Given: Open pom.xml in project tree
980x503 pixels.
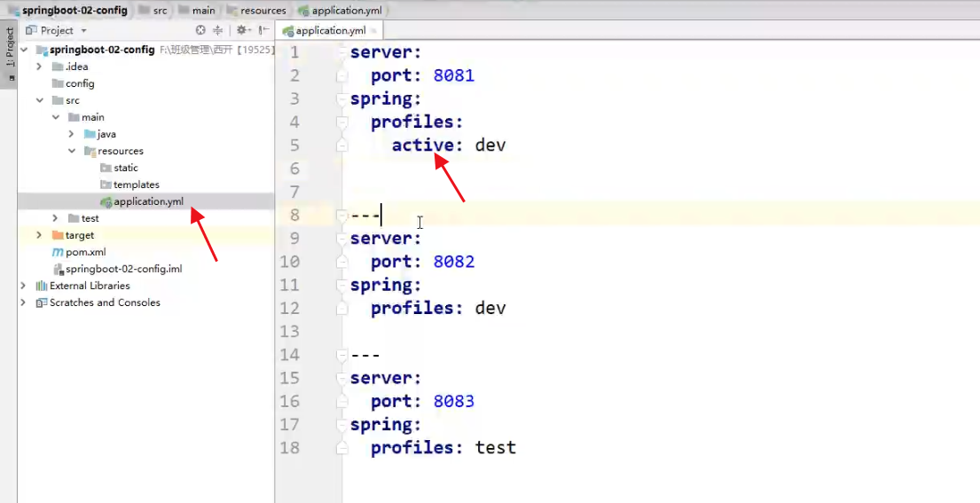Looking at the screenshot, I should pos(86,252).
